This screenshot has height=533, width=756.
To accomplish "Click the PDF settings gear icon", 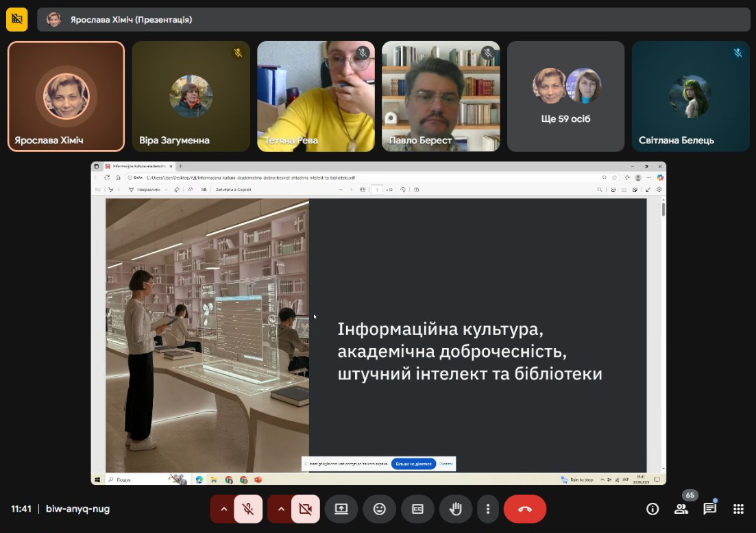I will 659,190.
